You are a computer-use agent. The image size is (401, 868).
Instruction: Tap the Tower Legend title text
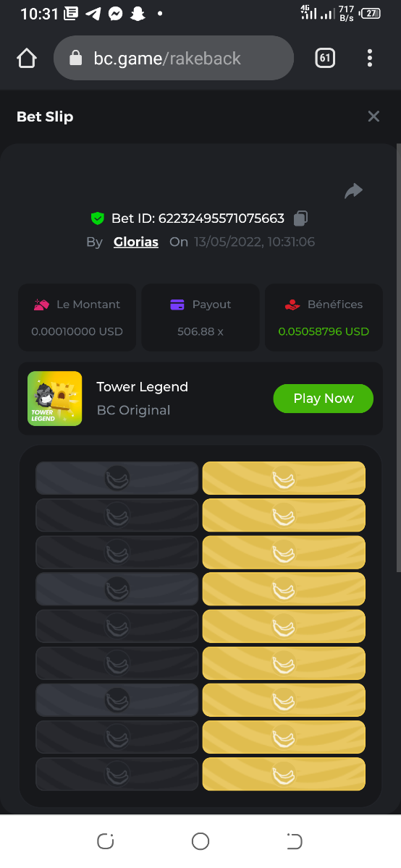143,387
